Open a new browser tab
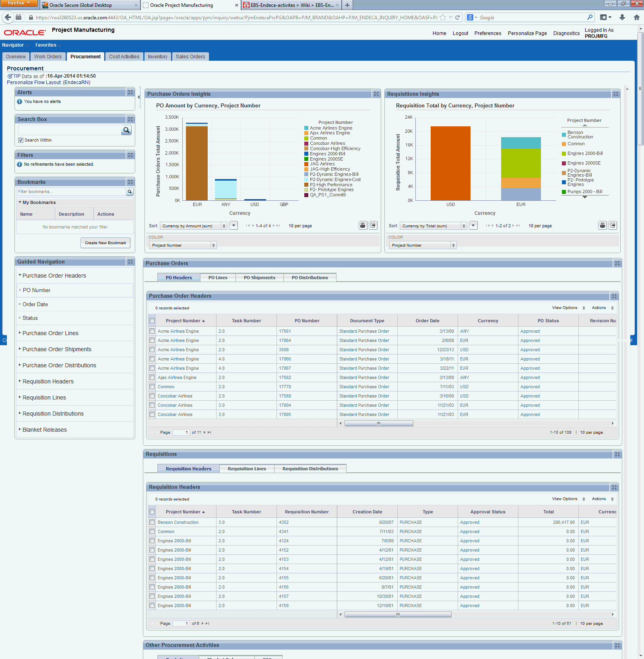This screenshot has width=644, height=659. (x=347, y=5)
